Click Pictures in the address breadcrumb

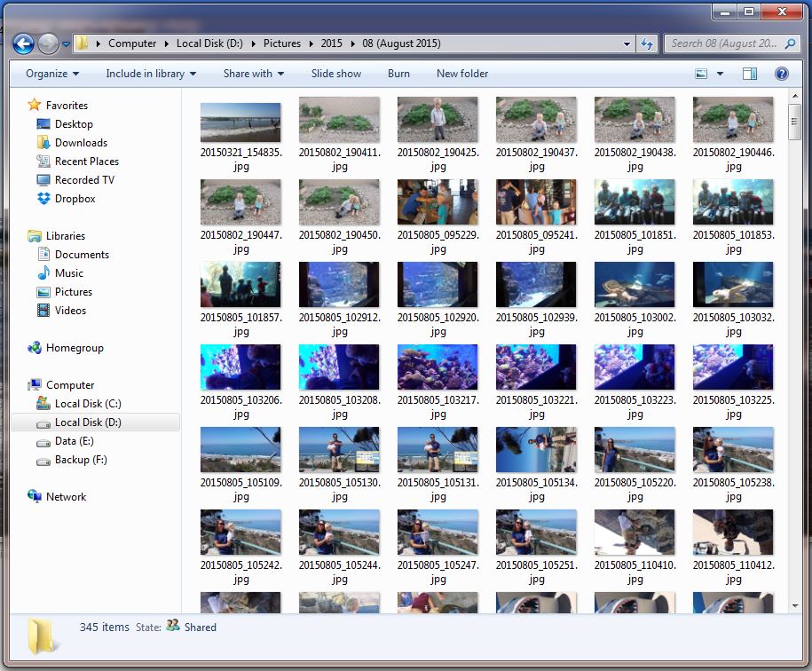coord(281,43)
